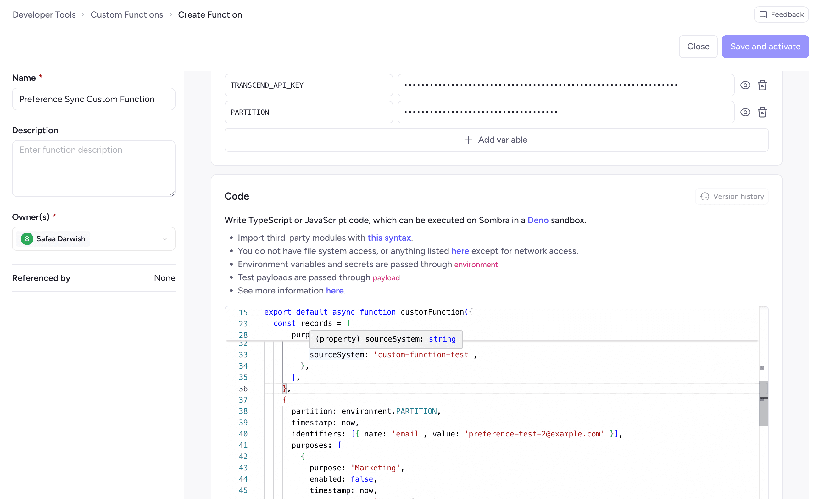Click the TRANSCEND_API_KEY masked value field
Image resolution: width=819 pixels, height=504 pixels.
click(566, 85)
